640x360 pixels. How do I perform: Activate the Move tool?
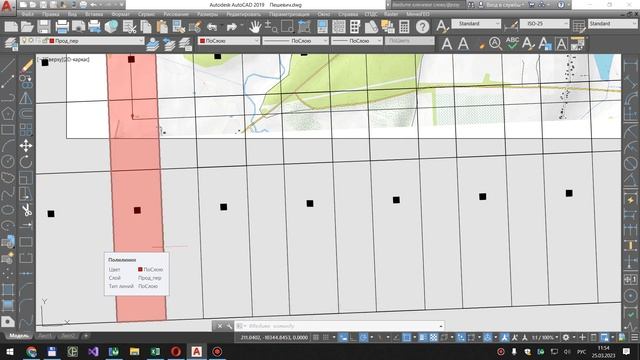pyautogui.click(x=26, y=146)
